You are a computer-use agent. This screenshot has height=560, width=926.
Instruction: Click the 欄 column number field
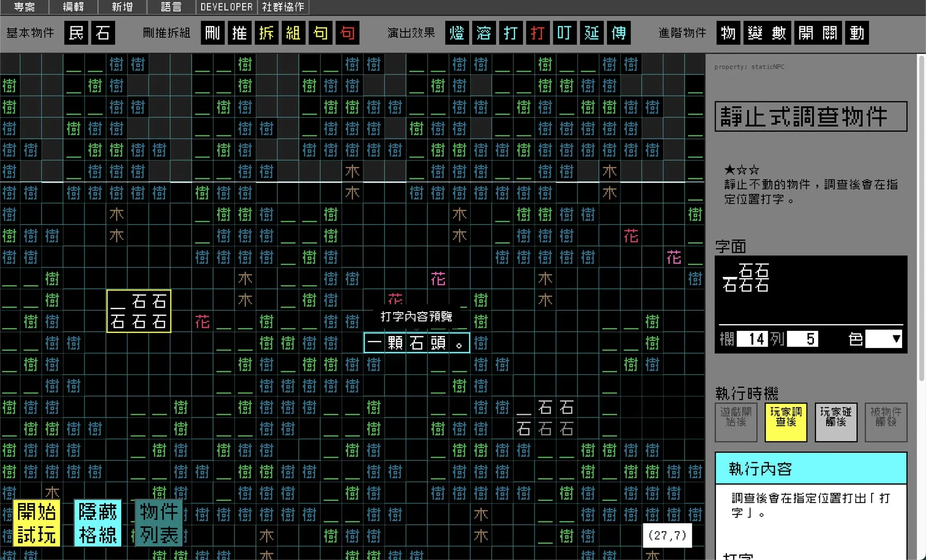coord(752,339)
